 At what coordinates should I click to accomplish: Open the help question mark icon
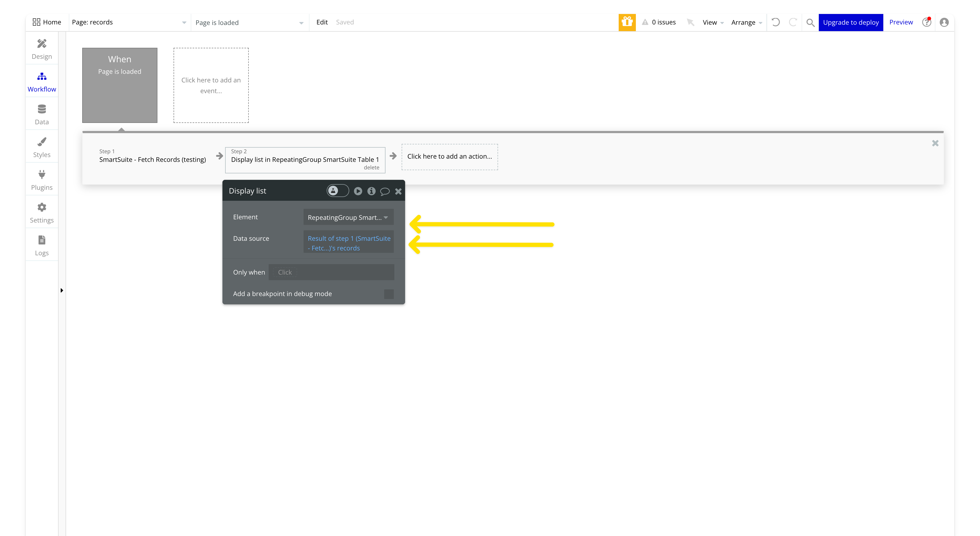926,23
